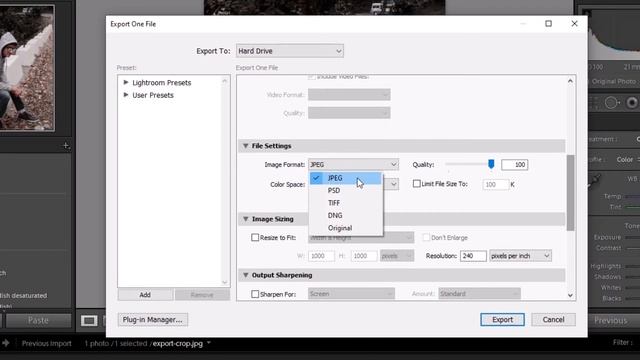640x360 pixels.
Task: Open the pixels per inch dropdown
Action: (520, 256)
